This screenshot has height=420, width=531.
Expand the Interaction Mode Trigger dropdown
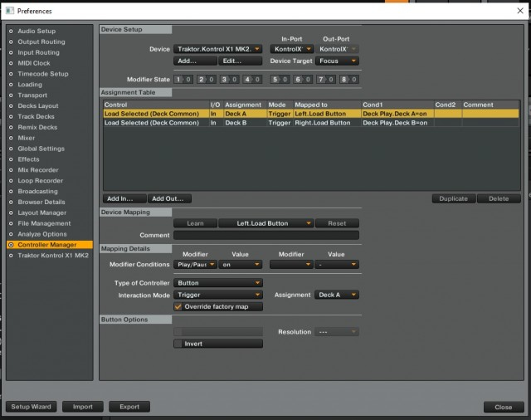218,295
